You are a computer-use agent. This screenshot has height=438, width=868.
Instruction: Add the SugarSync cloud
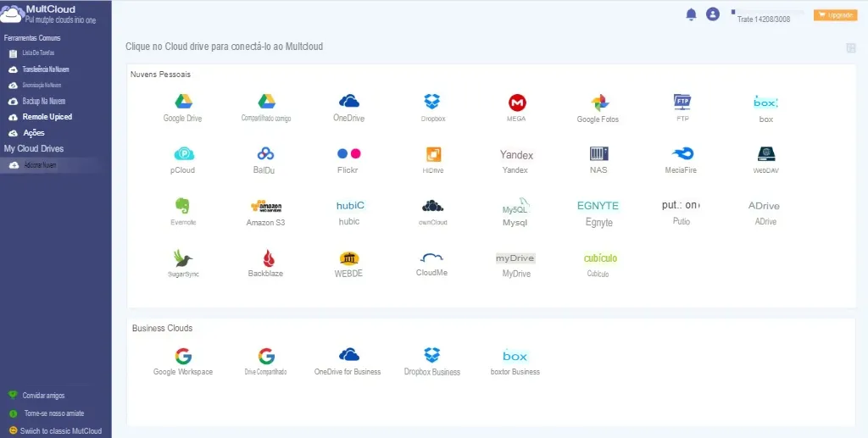tap(183, 258)
